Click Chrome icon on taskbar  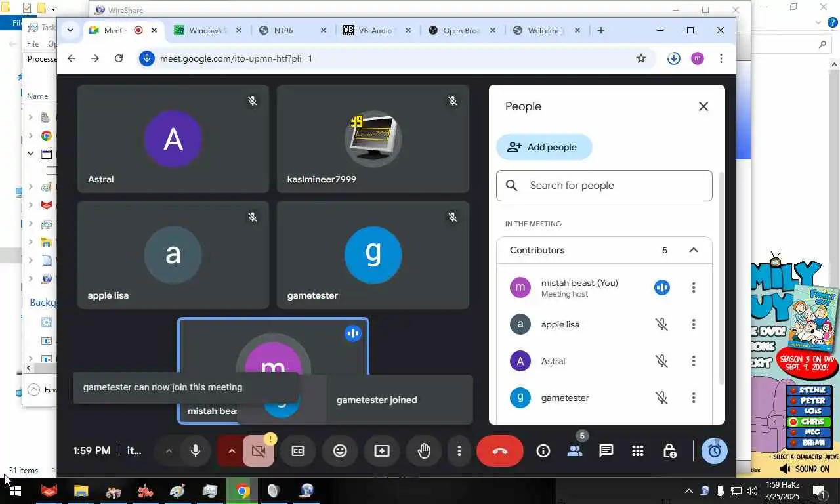pyautogui.click(x=242, y=491)
